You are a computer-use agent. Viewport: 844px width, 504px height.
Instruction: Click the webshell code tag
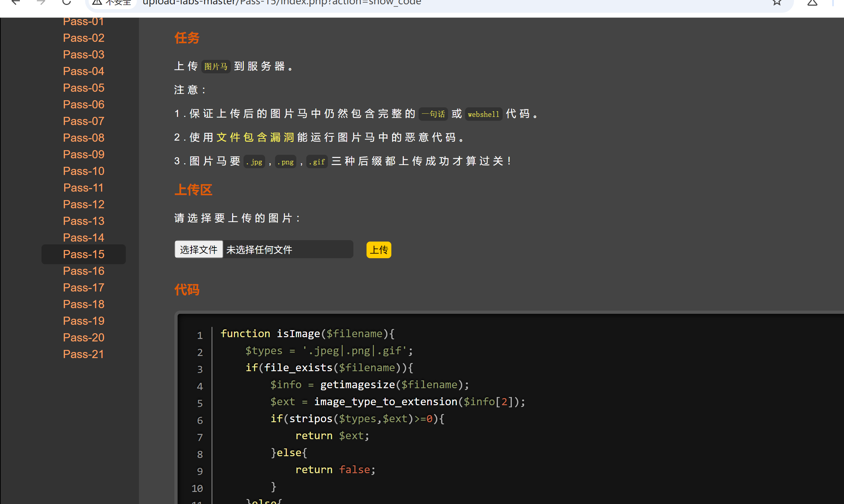click(483, 114)
